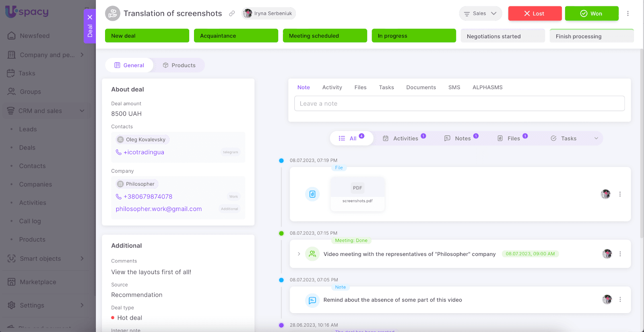Filter timeline to show Files only
The width and height of the screenshot is (644, 332).
[x=512, y=138]
